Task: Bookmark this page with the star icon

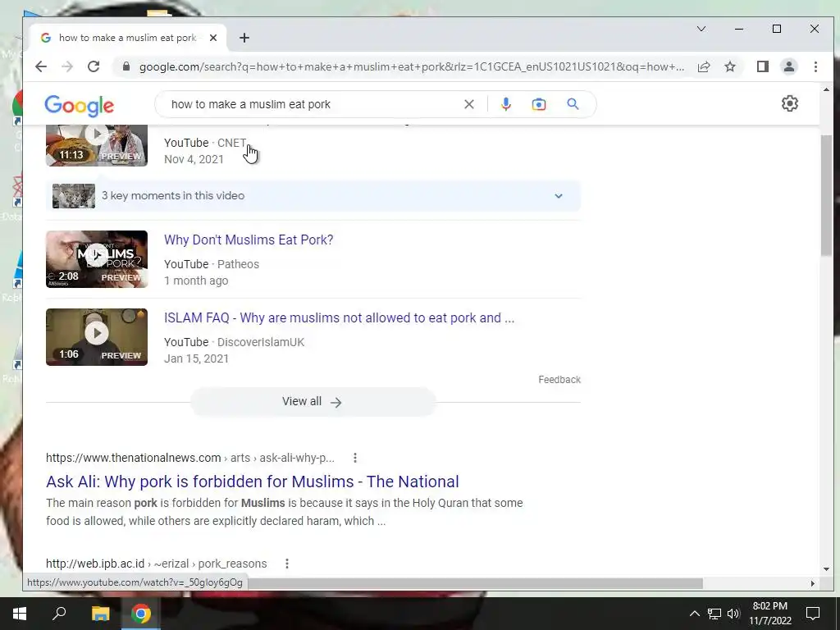Action: 729,66
